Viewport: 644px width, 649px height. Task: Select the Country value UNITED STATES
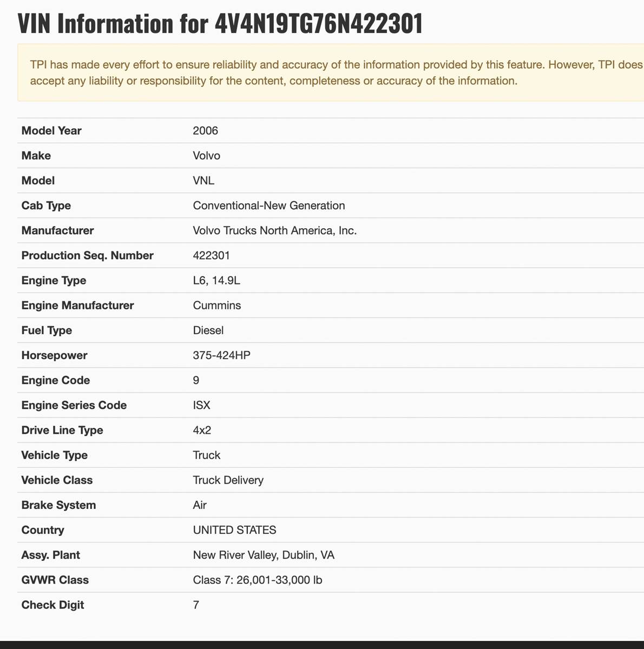(234, 530)
